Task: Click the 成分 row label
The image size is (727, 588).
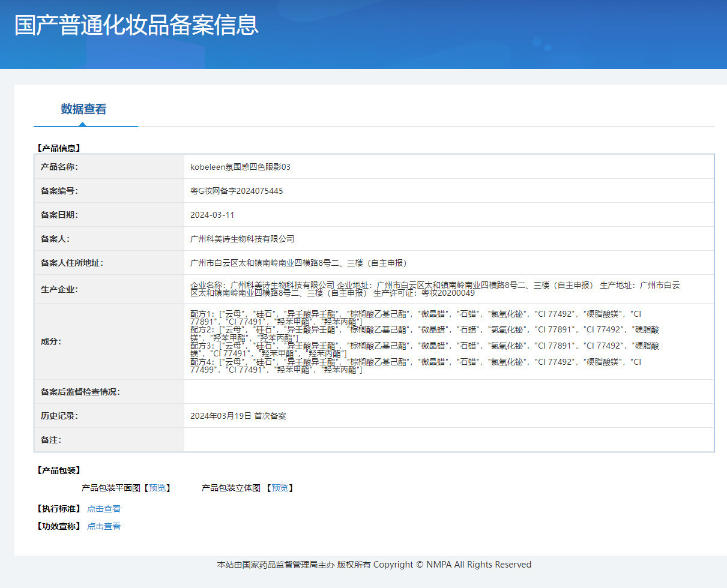Action: (50, 341)
